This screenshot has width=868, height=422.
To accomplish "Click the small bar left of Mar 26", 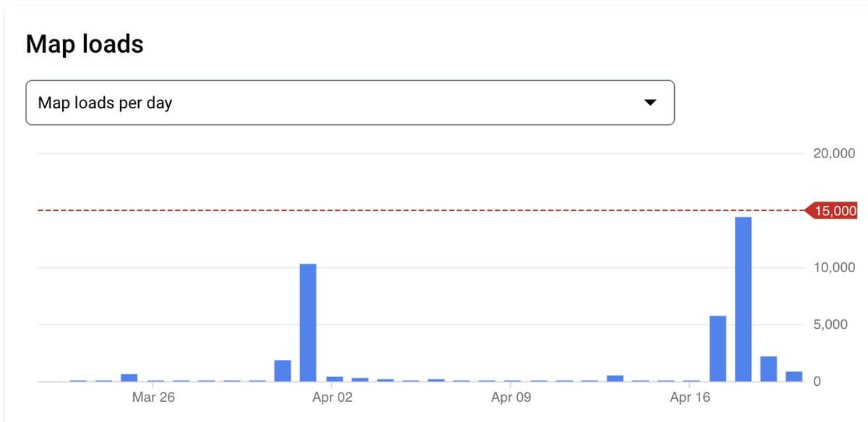I will (129, 377).
